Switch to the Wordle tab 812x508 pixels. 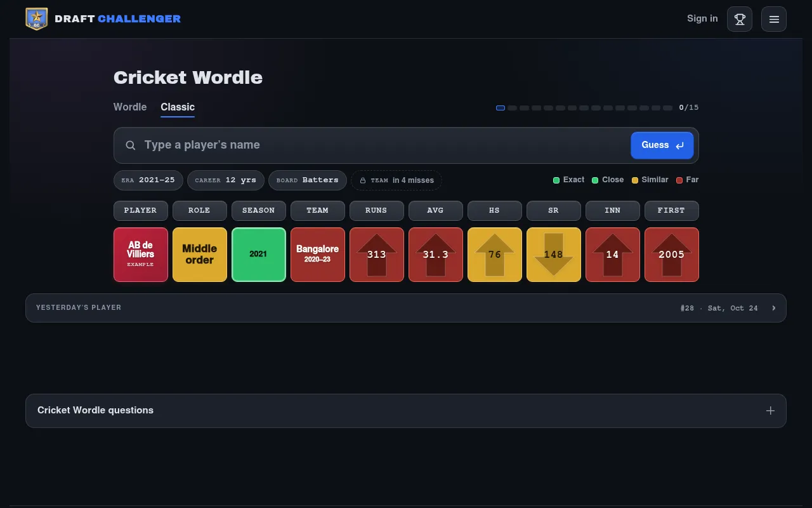130,107
